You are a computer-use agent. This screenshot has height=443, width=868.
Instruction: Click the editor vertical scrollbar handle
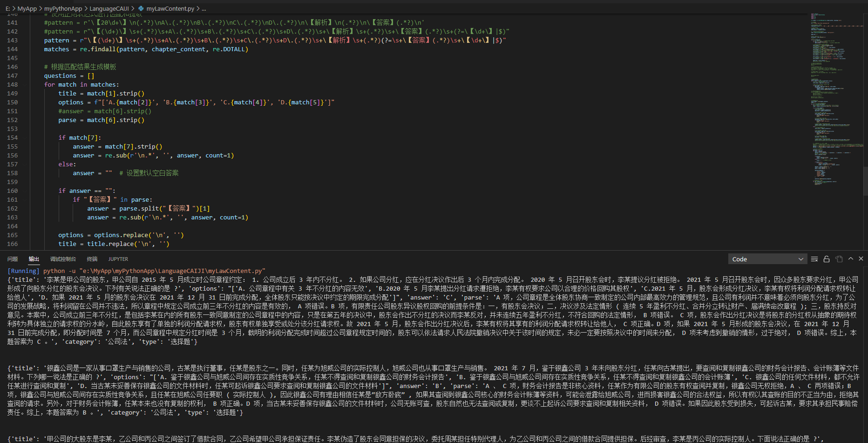865,181
